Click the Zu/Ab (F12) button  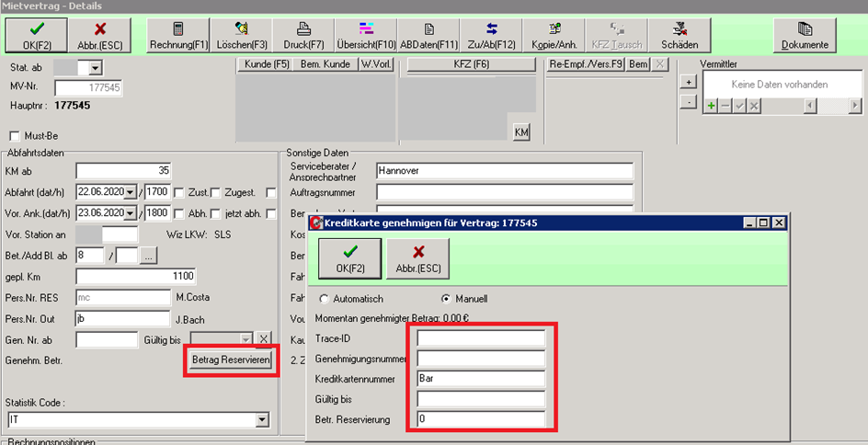(x=491, y=35)
